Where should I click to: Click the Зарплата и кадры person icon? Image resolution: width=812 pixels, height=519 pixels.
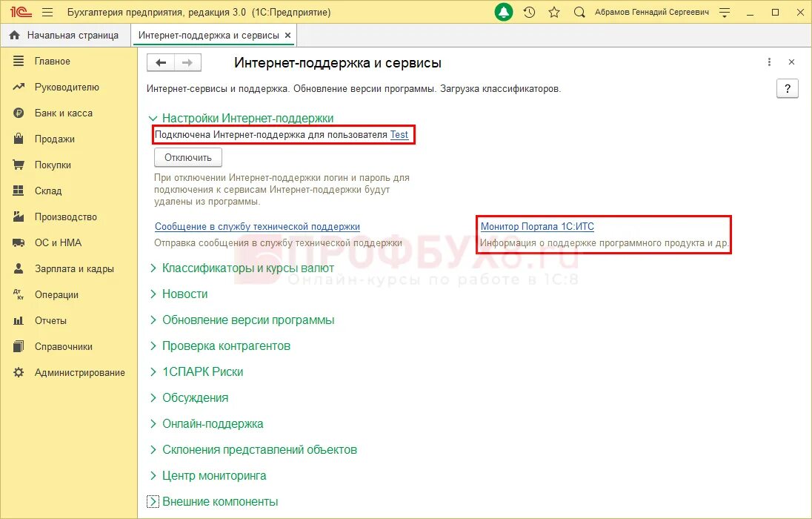[x=19, y=268]
